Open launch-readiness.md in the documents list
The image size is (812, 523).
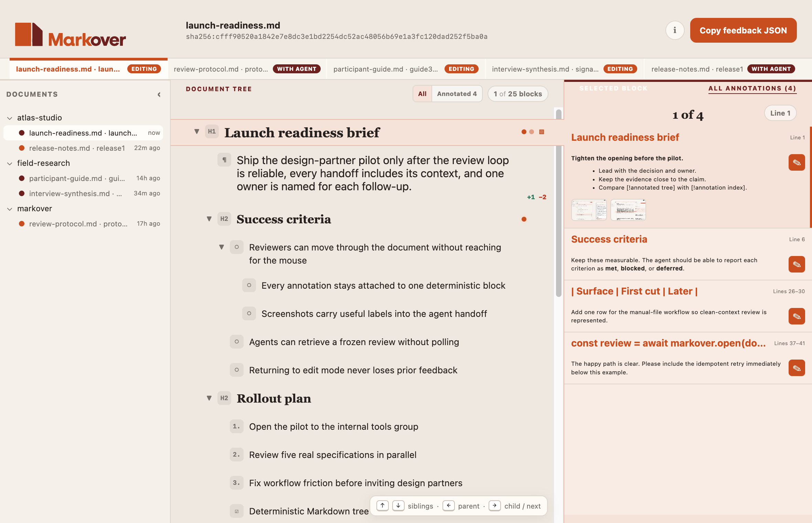click(83, 133)
